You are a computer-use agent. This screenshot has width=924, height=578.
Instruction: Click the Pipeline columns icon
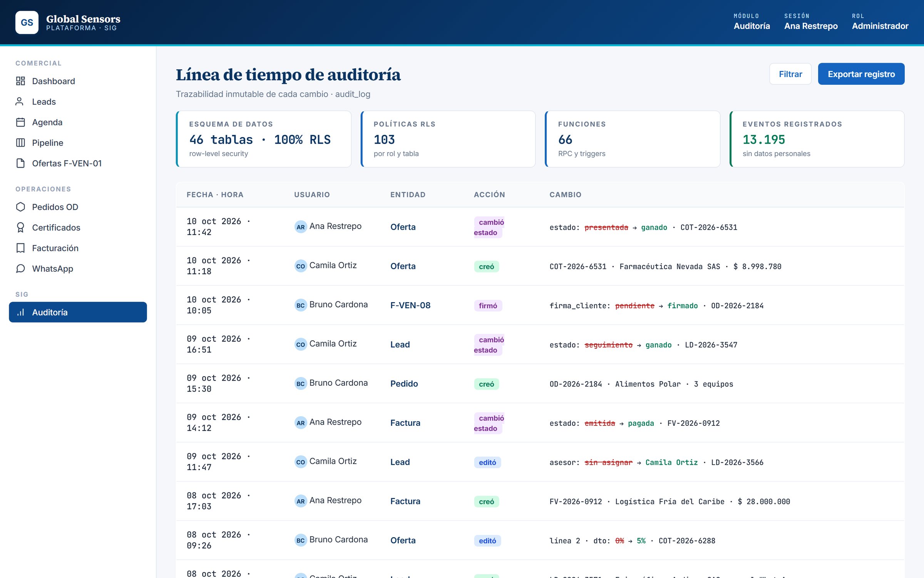point(20,143)
